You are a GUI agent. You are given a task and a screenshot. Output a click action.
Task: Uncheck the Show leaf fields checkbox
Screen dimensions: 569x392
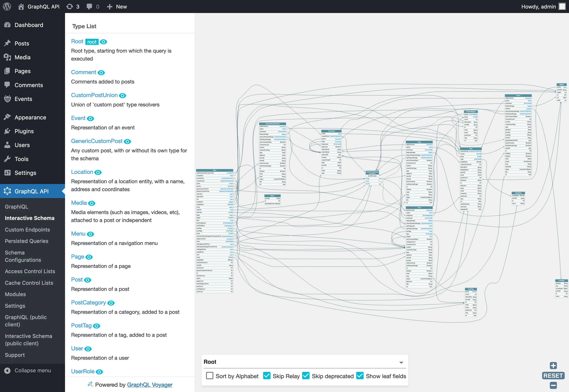tap(360, 376)
